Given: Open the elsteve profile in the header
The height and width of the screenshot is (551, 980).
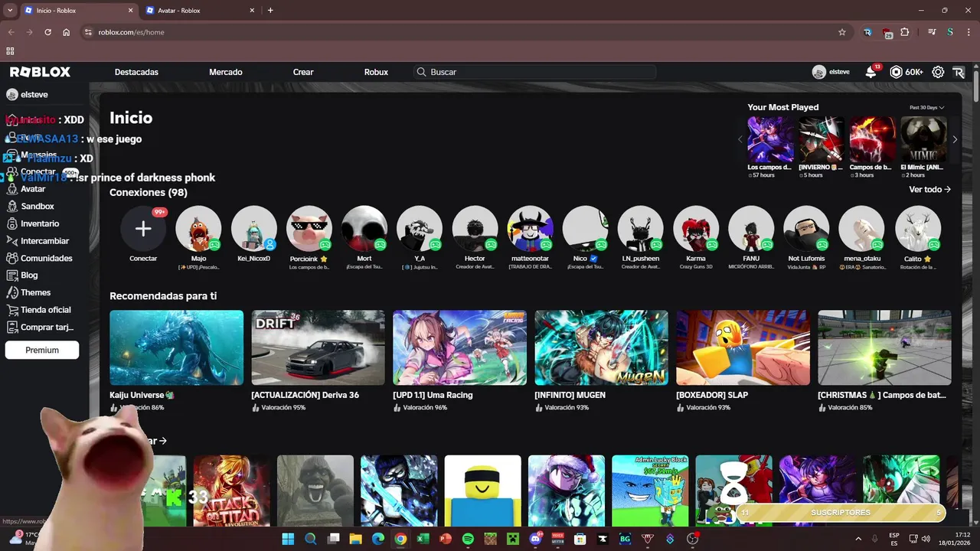Looking at the screenshot, I should [x=831, y=72].
